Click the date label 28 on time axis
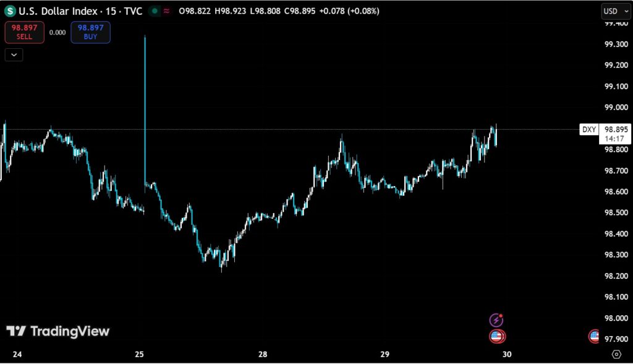 263,354
